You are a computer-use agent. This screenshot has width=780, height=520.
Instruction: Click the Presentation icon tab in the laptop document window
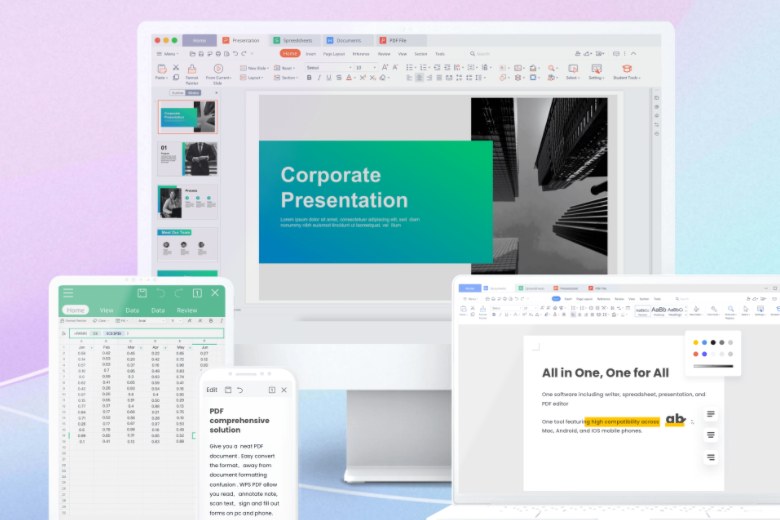[x=566, y=288]
